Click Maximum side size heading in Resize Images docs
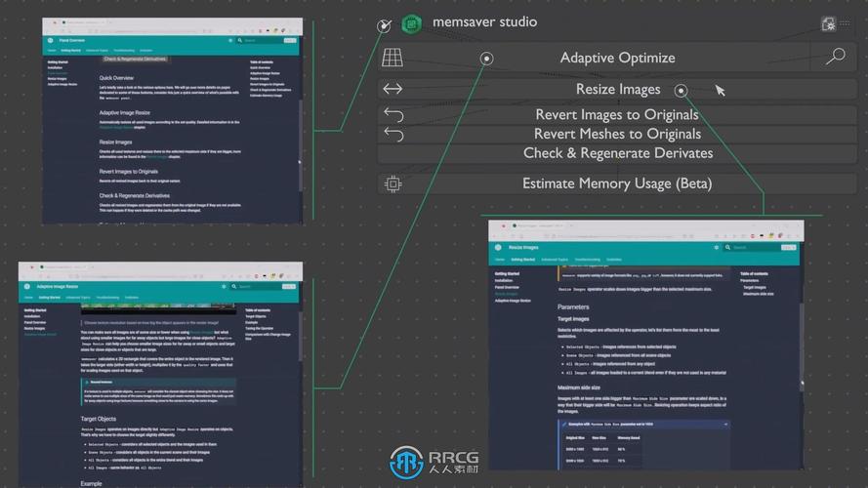Screen dimensions: 868x488 tap(578, 387)
